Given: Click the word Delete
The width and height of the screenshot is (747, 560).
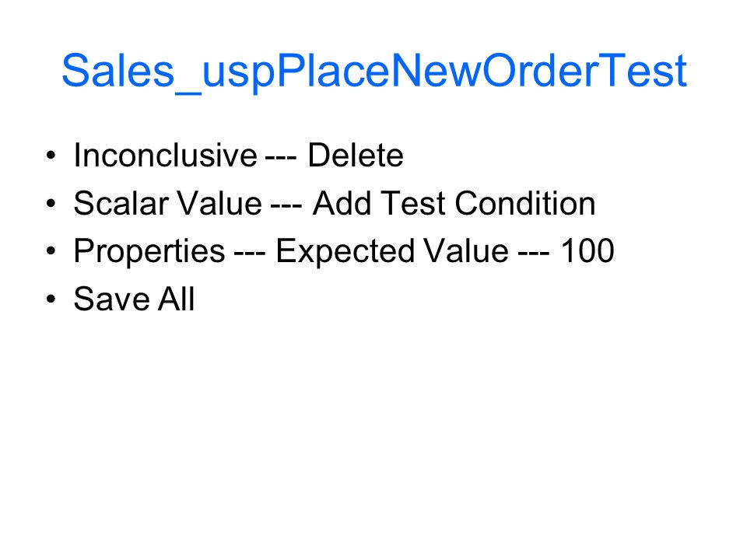Looking at the screenshot, I should click(356, 156).
